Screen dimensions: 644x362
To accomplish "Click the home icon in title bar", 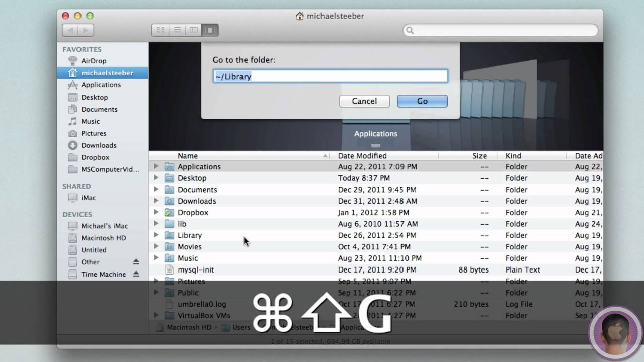I will 300,16.
